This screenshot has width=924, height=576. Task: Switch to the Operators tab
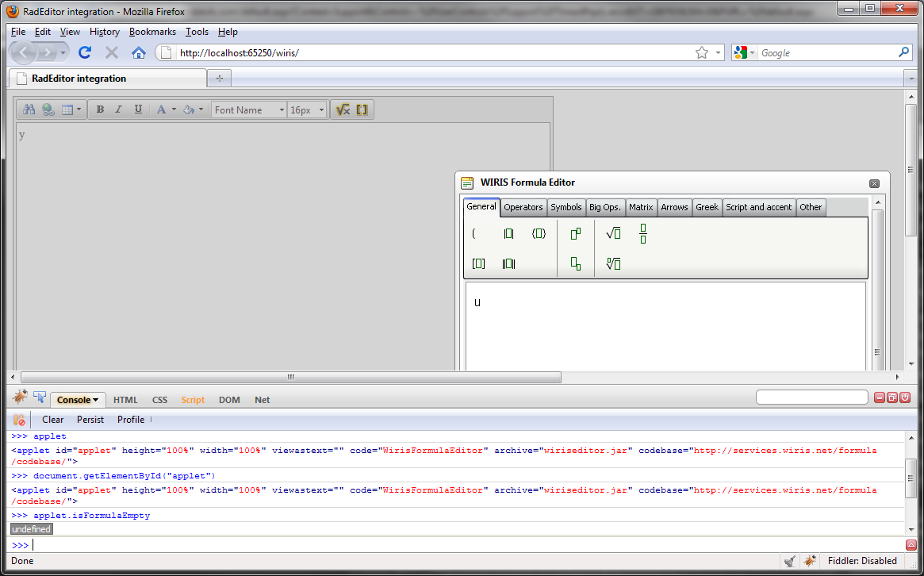(x=523, y=208)
